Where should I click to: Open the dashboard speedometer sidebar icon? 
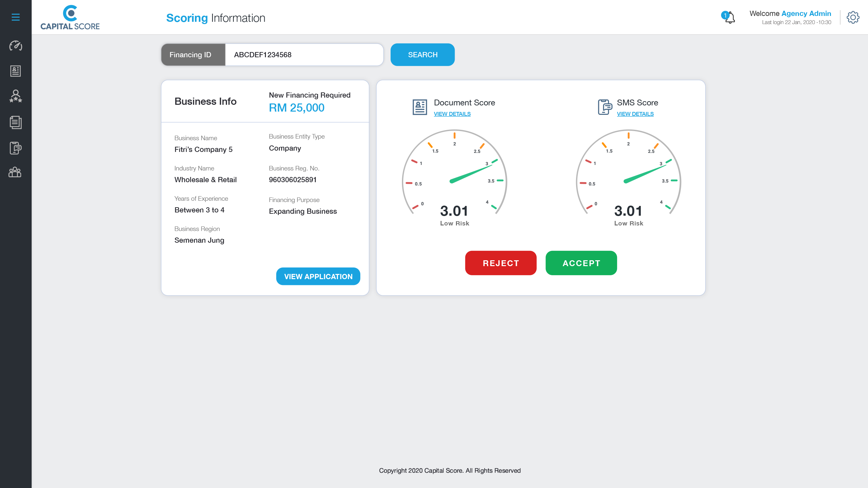pos(16,46)
